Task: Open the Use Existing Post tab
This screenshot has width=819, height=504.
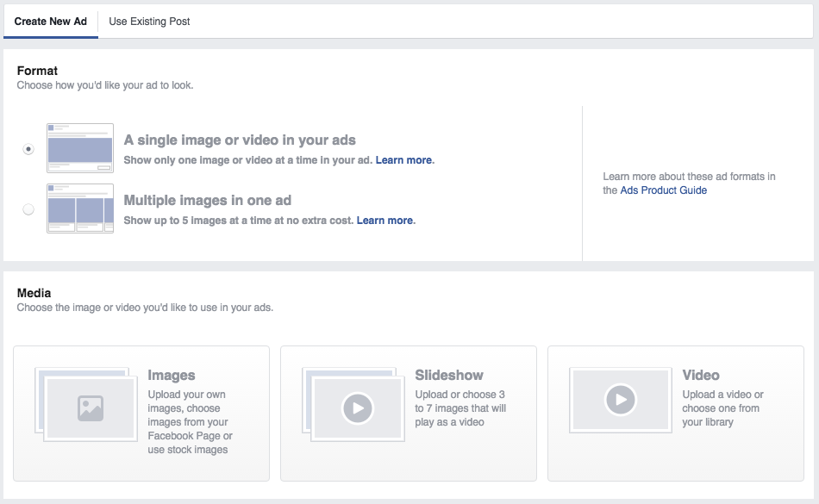Action: (149, 22)
